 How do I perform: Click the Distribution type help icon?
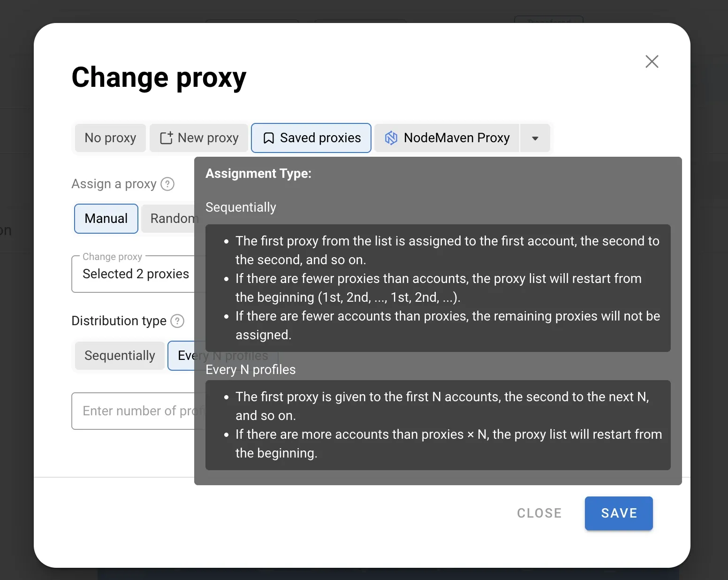click(x=177, y=321)
